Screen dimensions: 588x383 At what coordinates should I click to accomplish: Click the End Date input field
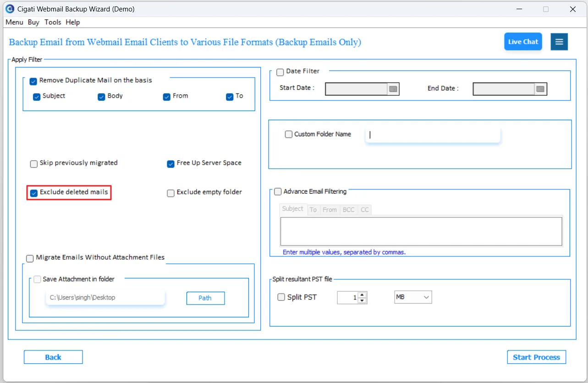(x=504, y=89)
